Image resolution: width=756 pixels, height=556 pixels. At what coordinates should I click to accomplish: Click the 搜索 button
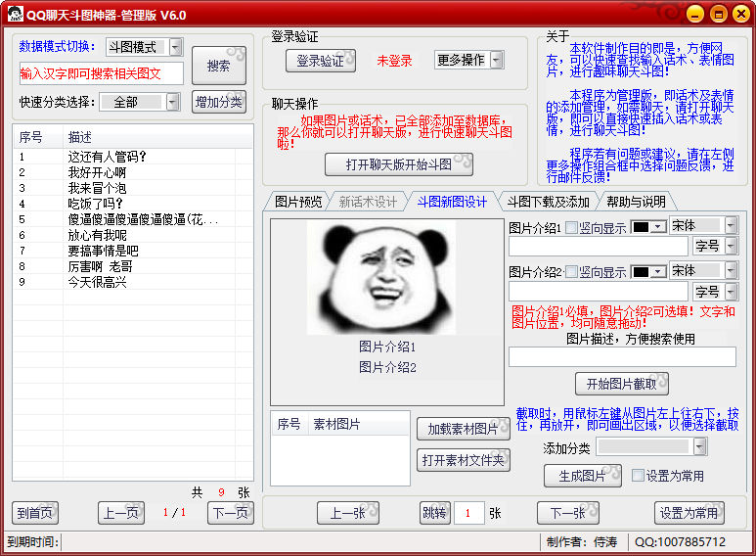click(219, 66)
